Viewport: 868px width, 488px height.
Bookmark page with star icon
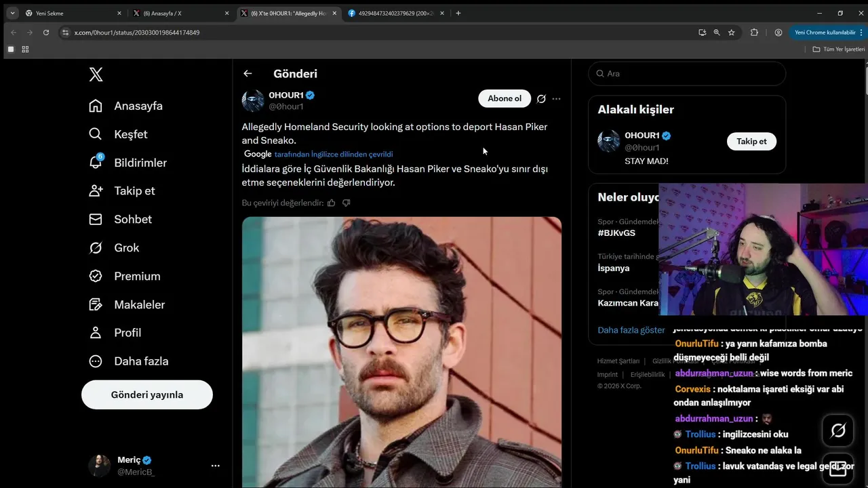pyautogui.click(x=731, y=32)
